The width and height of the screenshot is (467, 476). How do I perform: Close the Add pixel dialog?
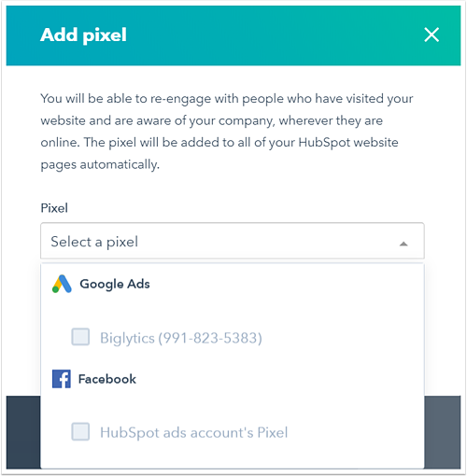pyautogui.click(x=432, y=35)
